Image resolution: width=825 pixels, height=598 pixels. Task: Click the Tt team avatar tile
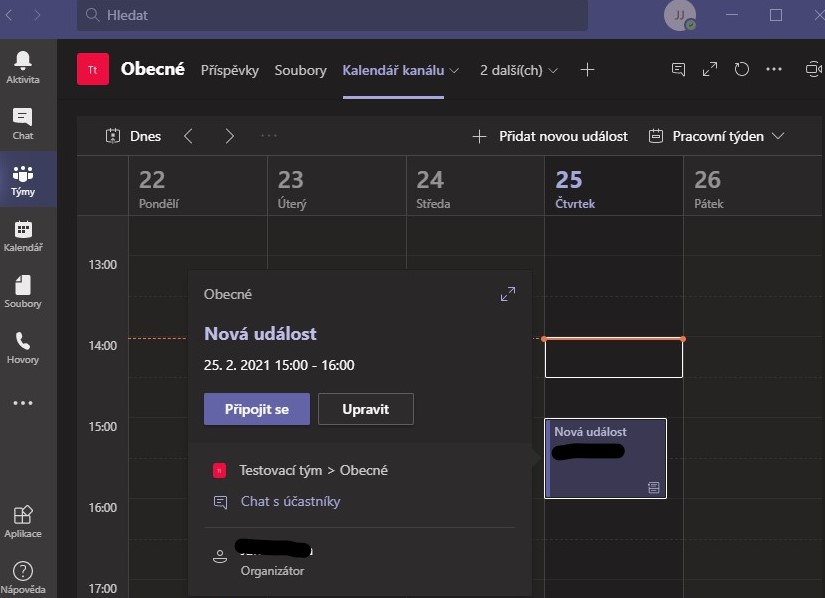93,69
